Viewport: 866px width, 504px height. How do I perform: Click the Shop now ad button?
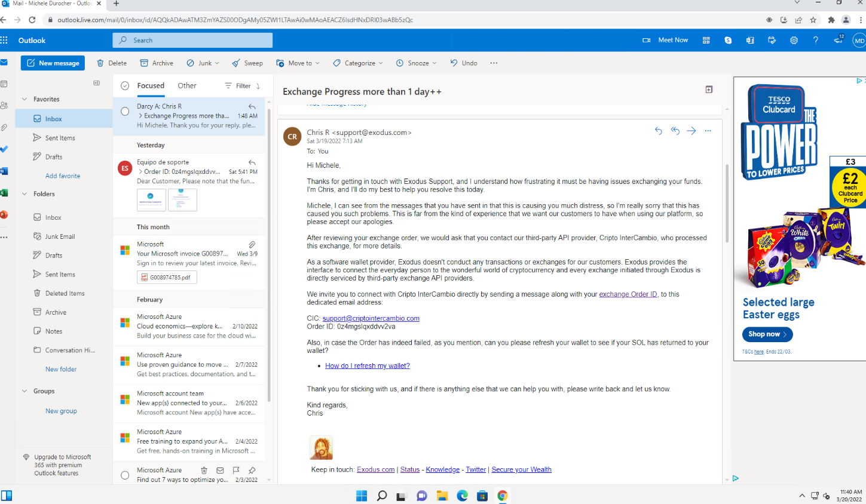767,334
